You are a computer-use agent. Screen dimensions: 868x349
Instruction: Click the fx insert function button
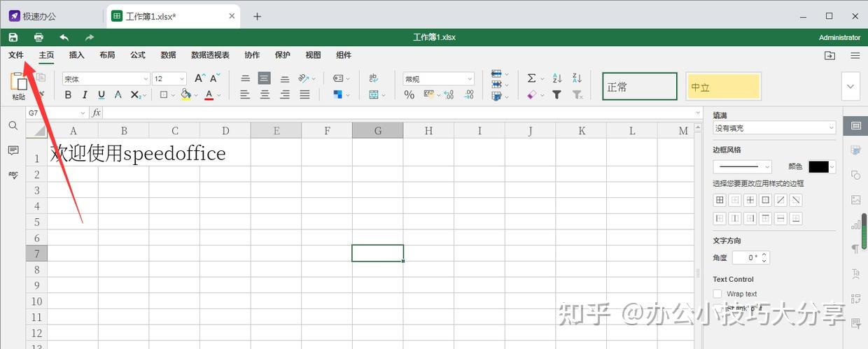pos(97,113)
